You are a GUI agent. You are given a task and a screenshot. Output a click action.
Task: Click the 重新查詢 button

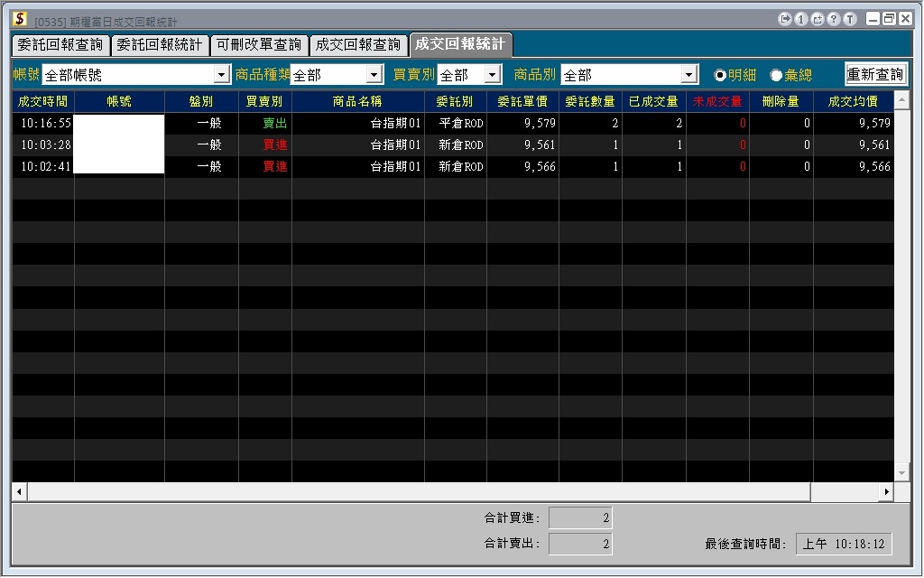(x=875, y=75)
